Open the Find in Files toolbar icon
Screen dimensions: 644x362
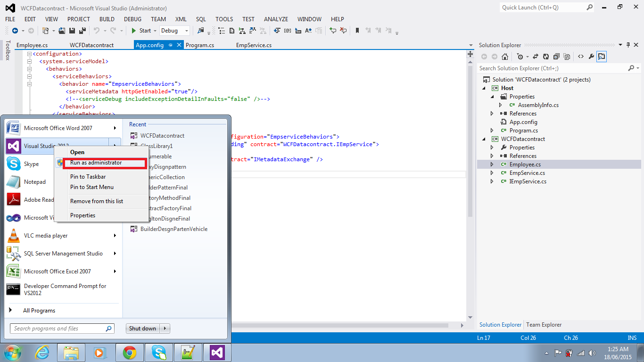pos(201,31)
